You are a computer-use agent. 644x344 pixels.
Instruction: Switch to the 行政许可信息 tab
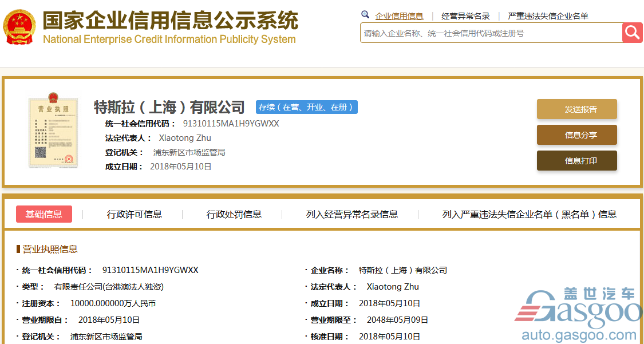[135, 214]
